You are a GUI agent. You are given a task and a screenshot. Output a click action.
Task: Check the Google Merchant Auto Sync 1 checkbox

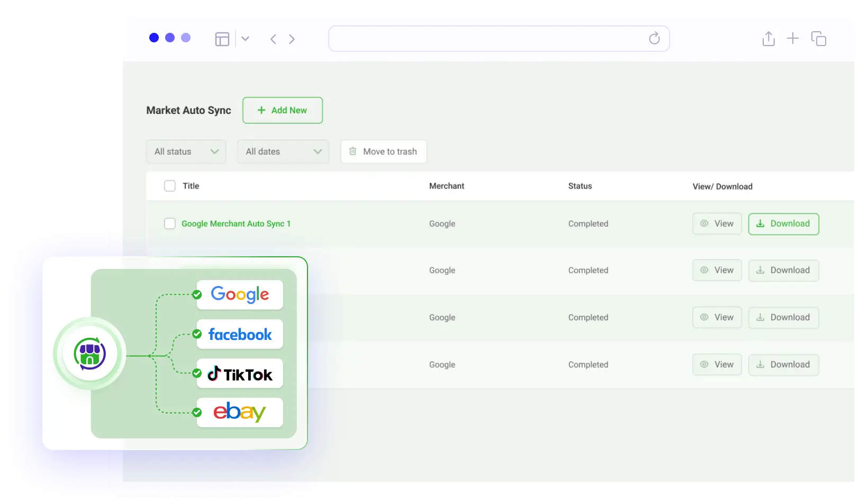tap(169, 223)
